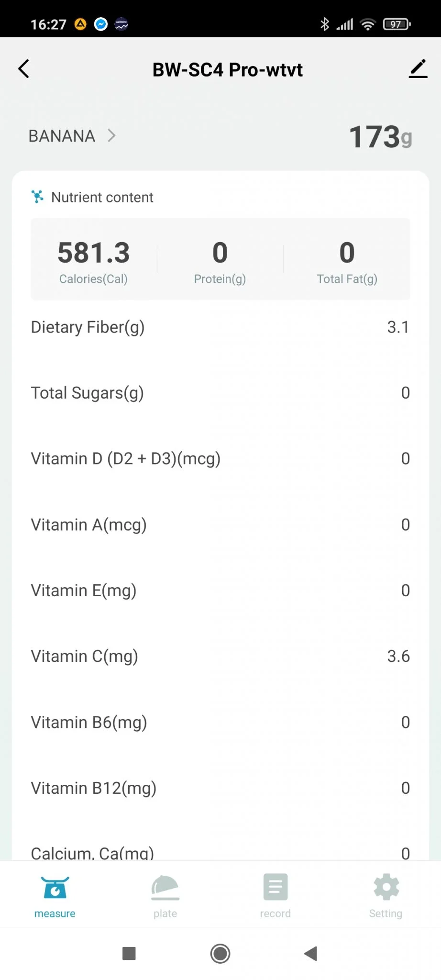Open Setting gear tab
The width and height of the screenshot is (441, 980).
click(386, 896)
